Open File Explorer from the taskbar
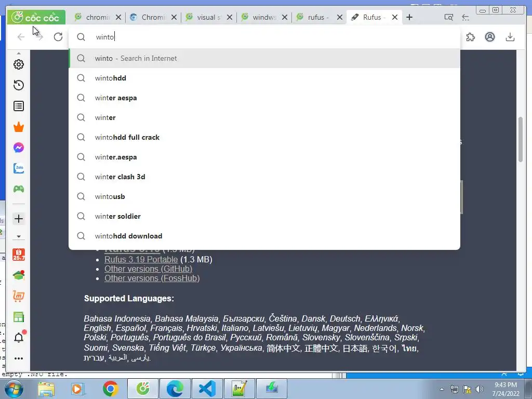The width and height of the screenshot is (532, 399). pos(46,389)
